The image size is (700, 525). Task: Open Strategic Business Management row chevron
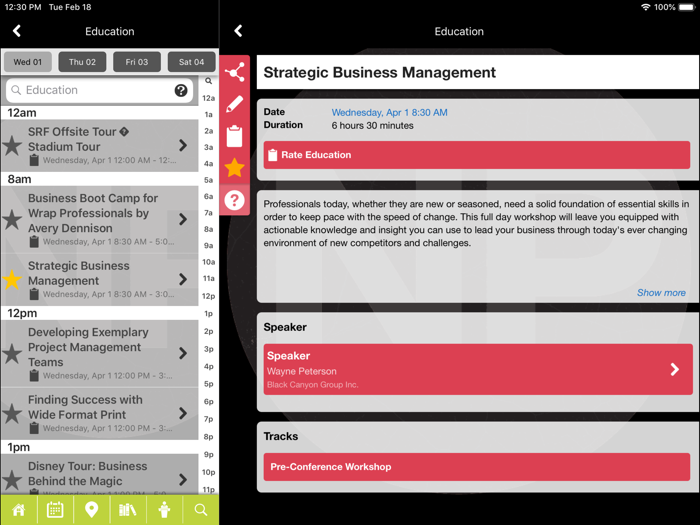point(183,279)
